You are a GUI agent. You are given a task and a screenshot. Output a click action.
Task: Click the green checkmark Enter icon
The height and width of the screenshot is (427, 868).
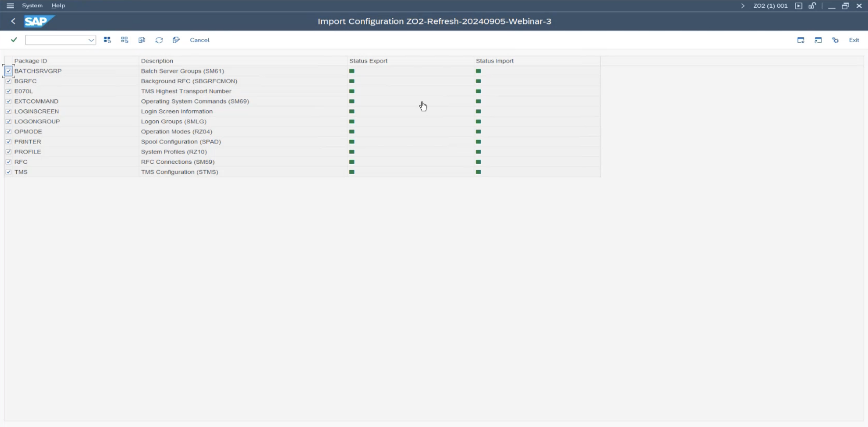[14, 40]
